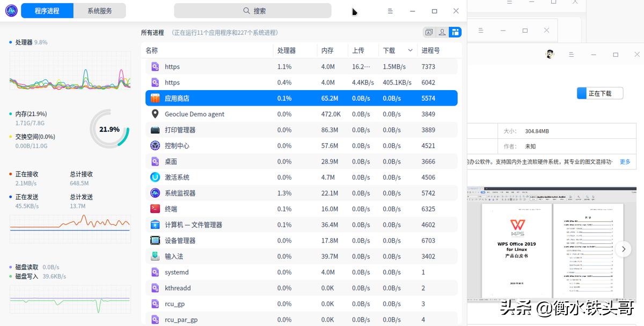
Task: Click the 更多 link in the WPS window
Action: click(624, 161)
